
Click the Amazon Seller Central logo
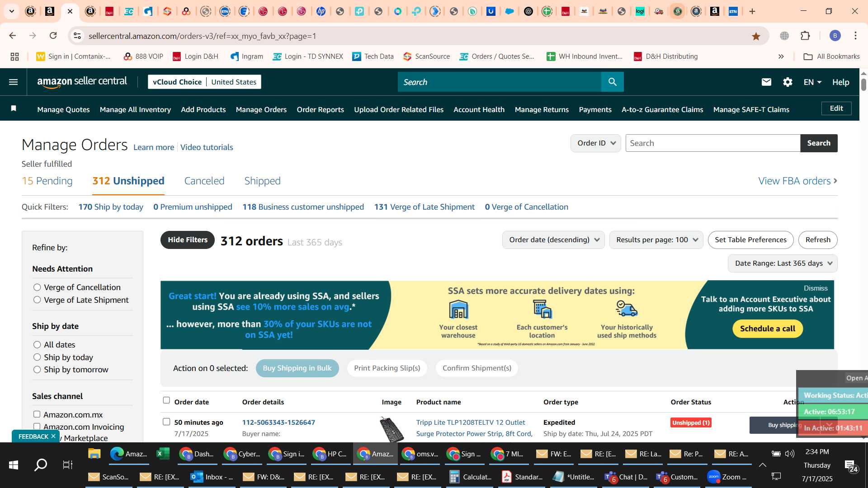click(82, 82)
